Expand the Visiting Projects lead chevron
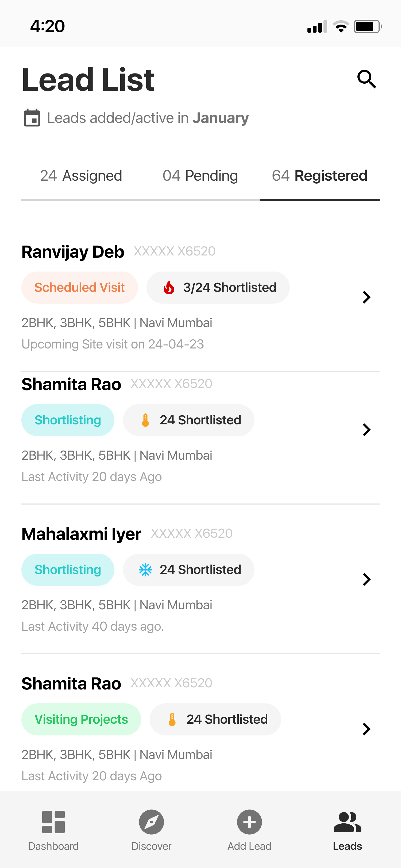 click(366, 729)
